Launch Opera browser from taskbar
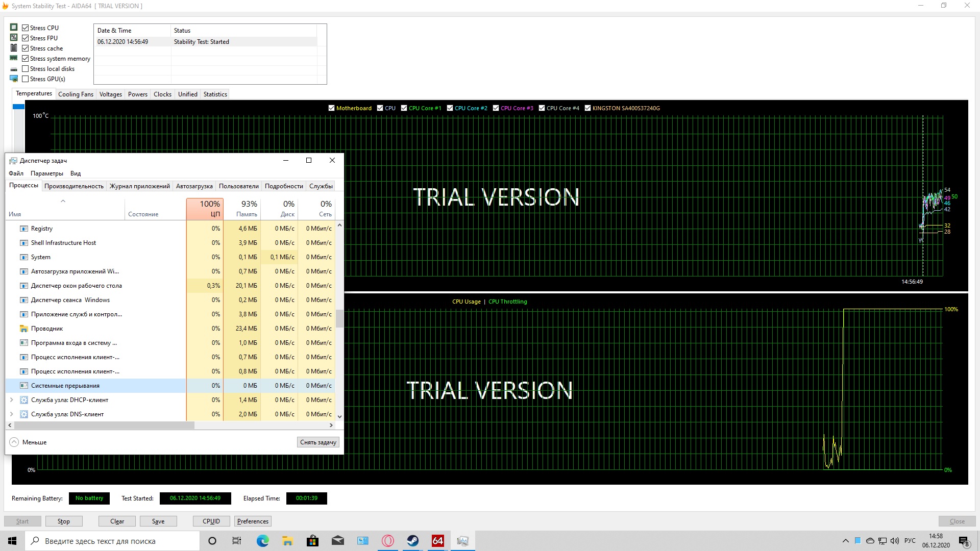980x551 pixels. (388, 541)
